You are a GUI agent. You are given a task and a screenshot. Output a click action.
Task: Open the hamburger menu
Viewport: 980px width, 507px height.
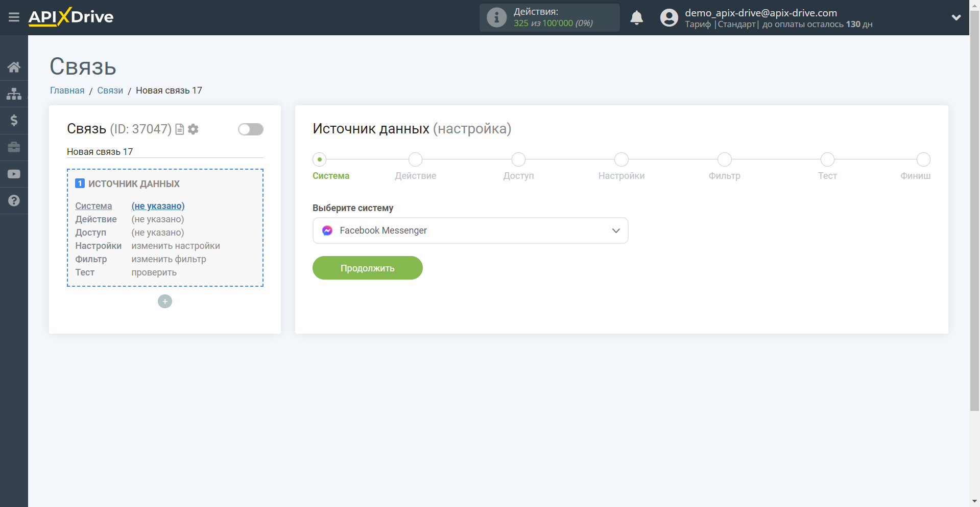(x=14, y=17)
